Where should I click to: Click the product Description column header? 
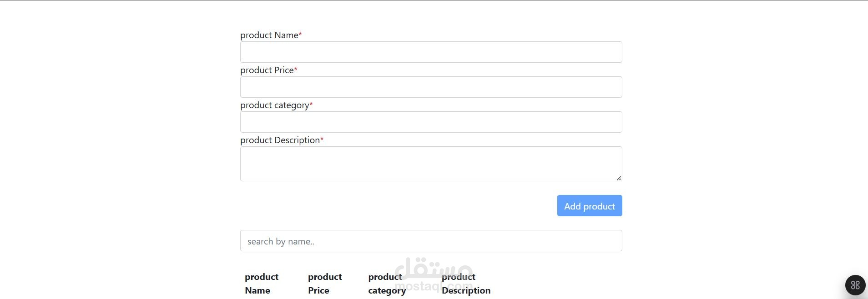pos(466,283)
